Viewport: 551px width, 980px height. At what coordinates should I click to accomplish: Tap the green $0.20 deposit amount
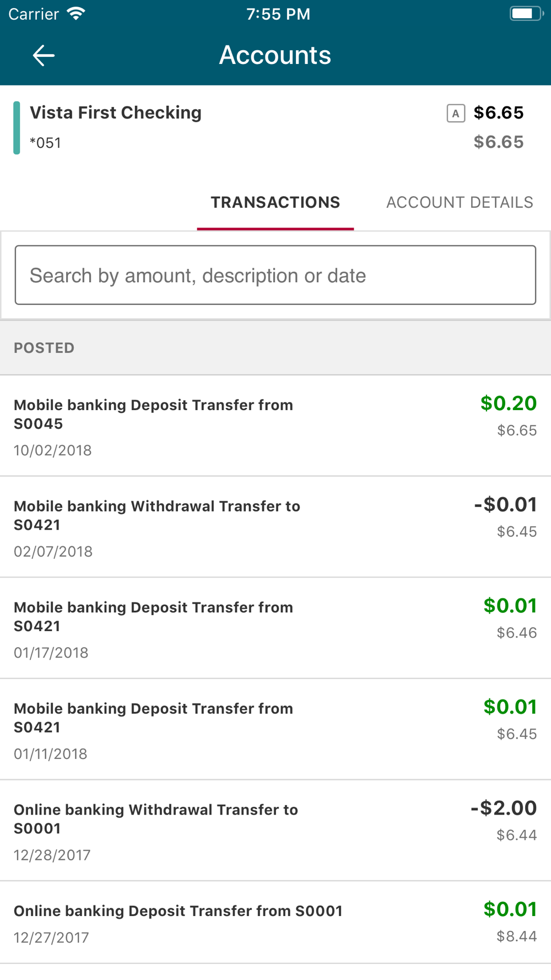508,403
